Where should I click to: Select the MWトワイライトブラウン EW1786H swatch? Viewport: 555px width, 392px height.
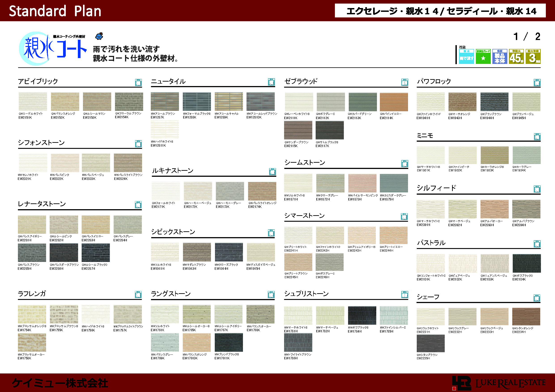tap(298, 343)
